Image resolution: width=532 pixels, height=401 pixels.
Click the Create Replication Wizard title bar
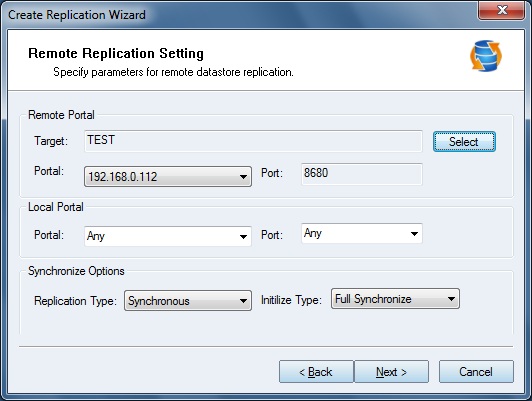click(238, 14)
